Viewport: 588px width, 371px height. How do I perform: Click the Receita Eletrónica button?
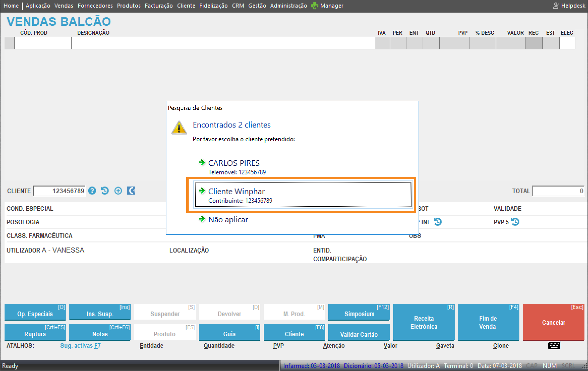(424, 322)
